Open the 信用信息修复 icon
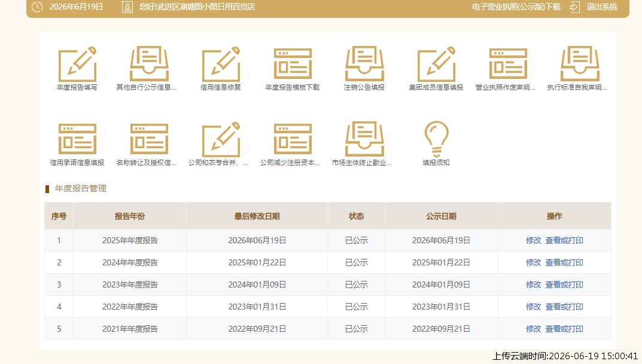642x364 pixels. [x=221, y=64]
